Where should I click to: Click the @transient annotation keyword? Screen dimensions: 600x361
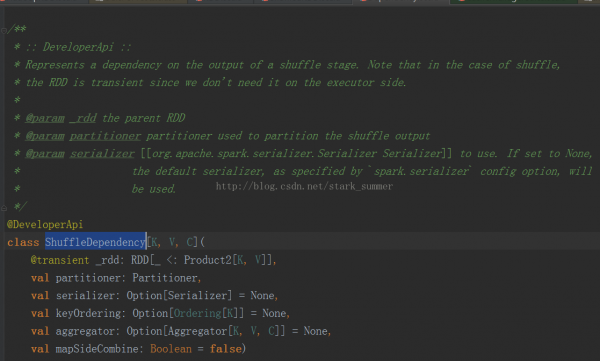60,260
